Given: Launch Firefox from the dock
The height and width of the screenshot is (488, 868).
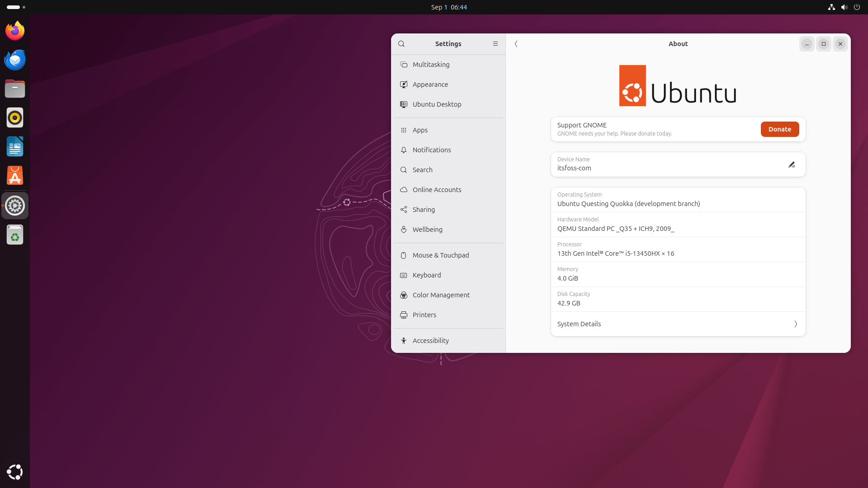Looking at the screenshot, I should click(x=14, y=30).
